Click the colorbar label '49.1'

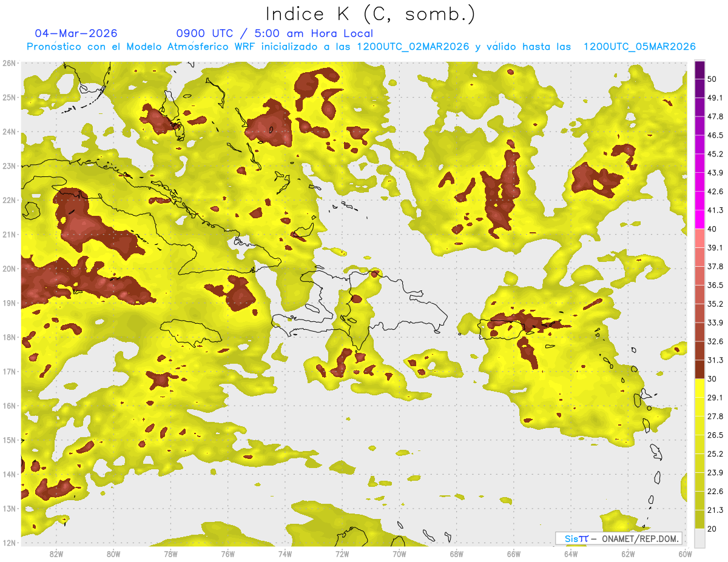715,98
